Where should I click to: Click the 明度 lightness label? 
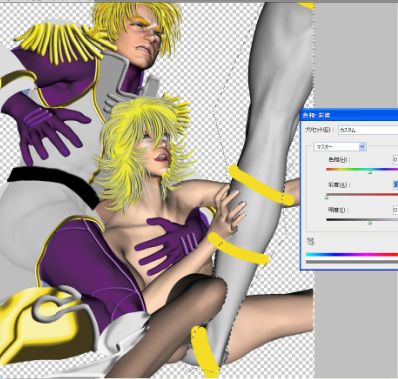tap(337, 210)
